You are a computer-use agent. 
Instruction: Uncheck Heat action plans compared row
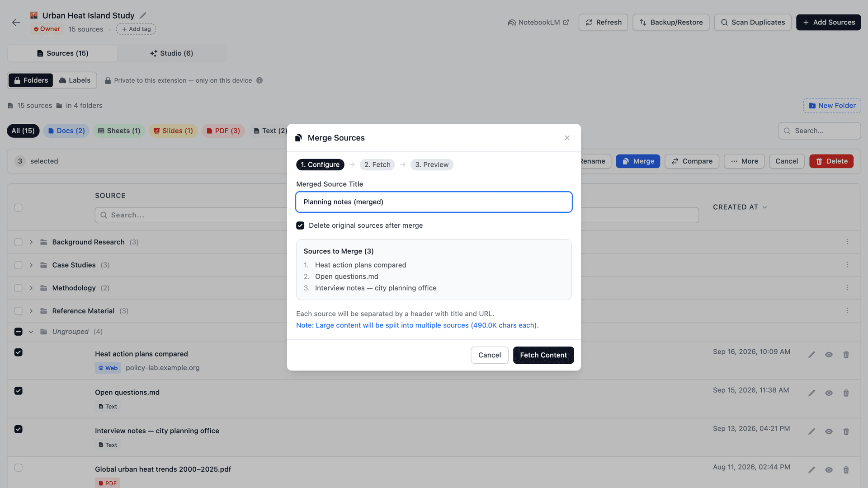click(19, 352)
